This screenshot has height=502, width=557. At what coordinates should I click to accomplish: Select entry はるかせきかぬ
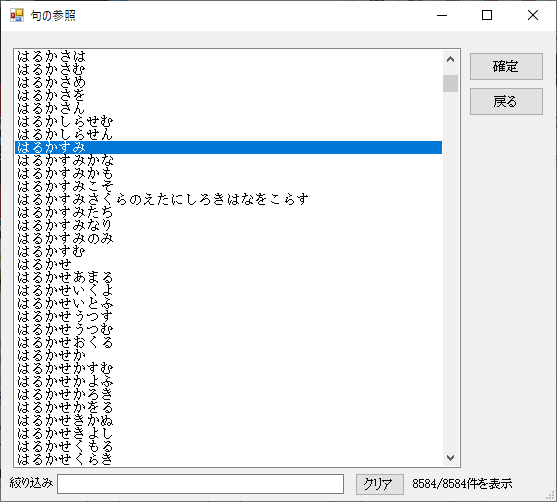[x=228, y=421]
